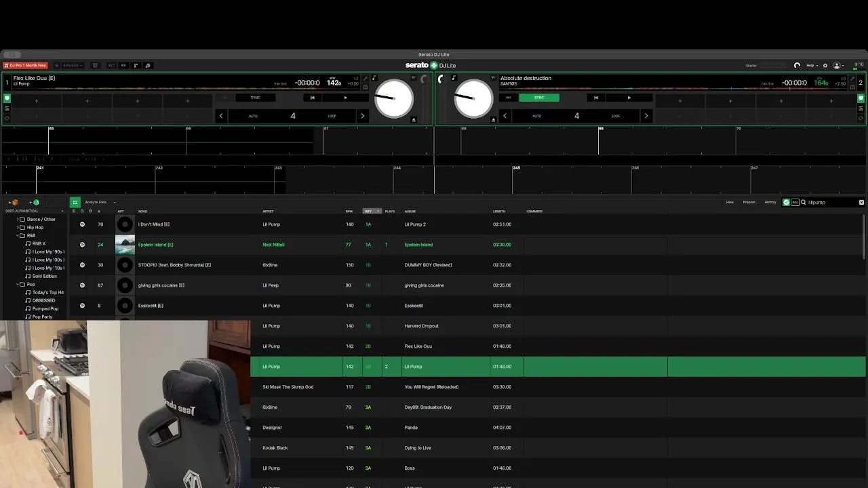This screenshot has height=488, width=868.
Task: Add first cue point on deck 1
Action: click(x=37, y=101)
